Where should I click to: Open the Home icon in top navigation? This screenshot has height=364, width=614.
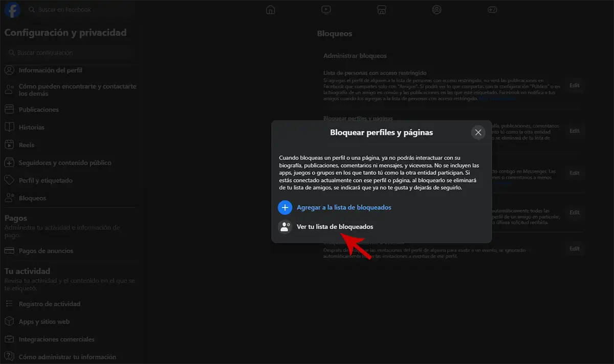coord(271,10)
